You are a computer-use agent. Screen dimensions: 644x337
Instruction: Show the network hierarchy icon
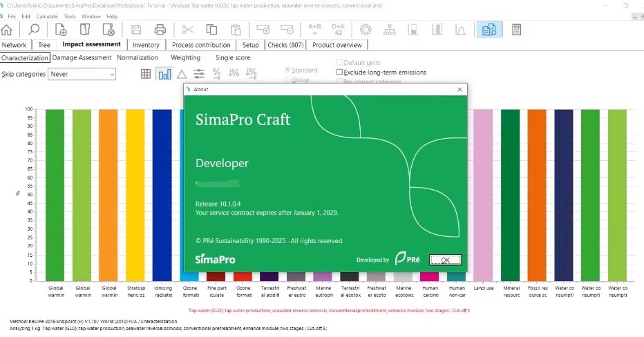click(389, 30)
